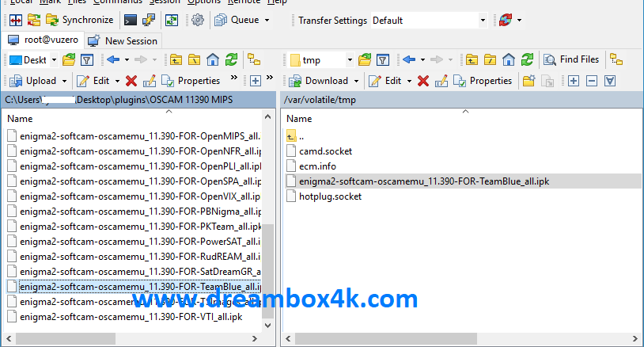Toggle remote panel directory tree icon
This screenshot has height=347, width=644.
tap(616, 60)
